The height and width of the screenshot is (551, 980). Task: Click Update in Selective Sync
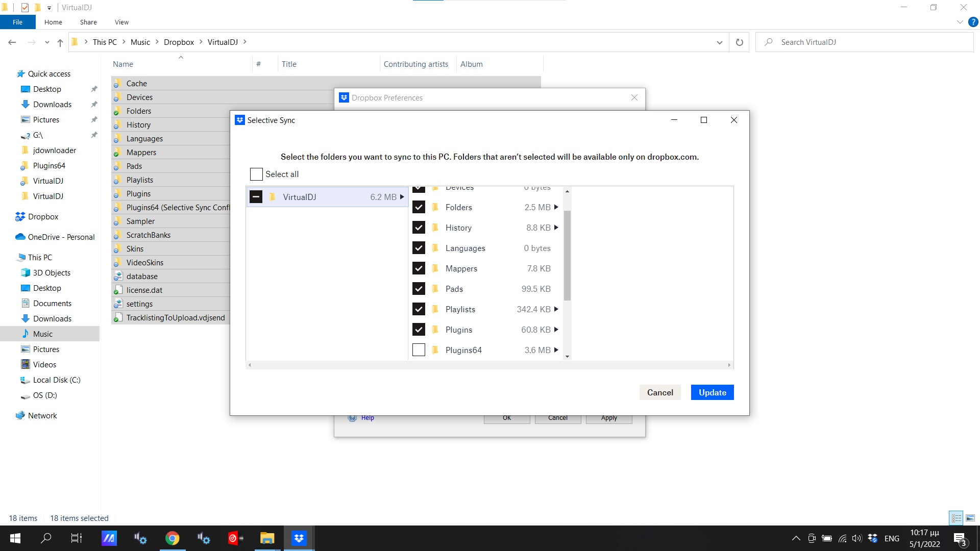point(712,392)
